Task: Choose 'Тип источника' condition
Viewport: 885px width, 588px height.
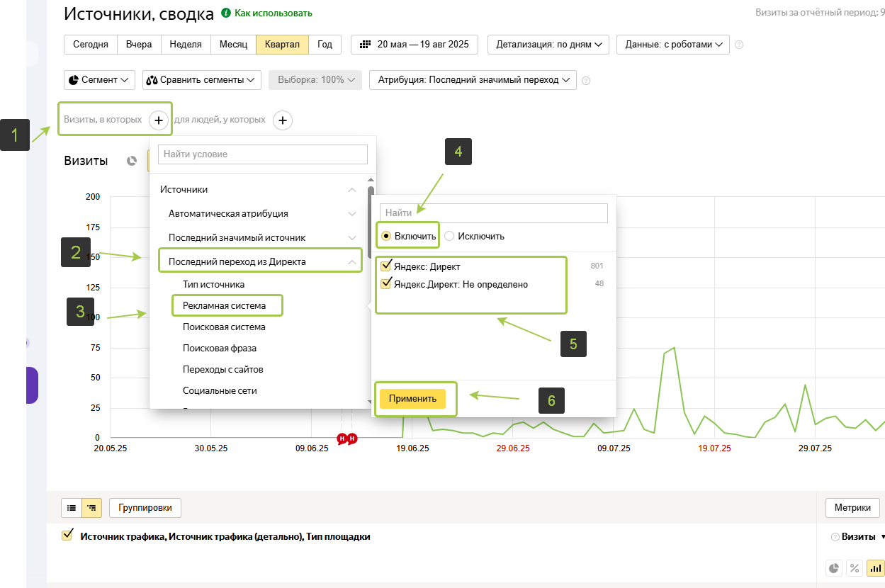Action: click(x=214, y=284)
